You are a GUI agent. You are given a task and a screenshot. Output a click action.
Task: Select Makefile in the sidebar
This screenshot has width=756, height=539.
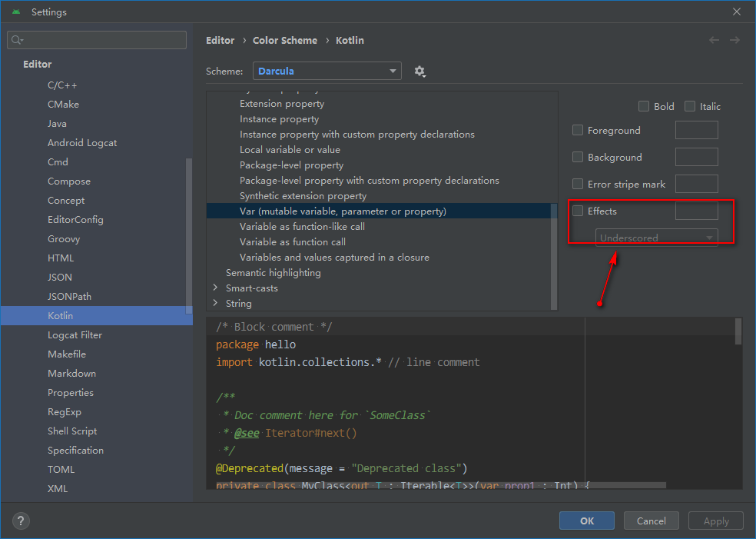coord(67,354)
